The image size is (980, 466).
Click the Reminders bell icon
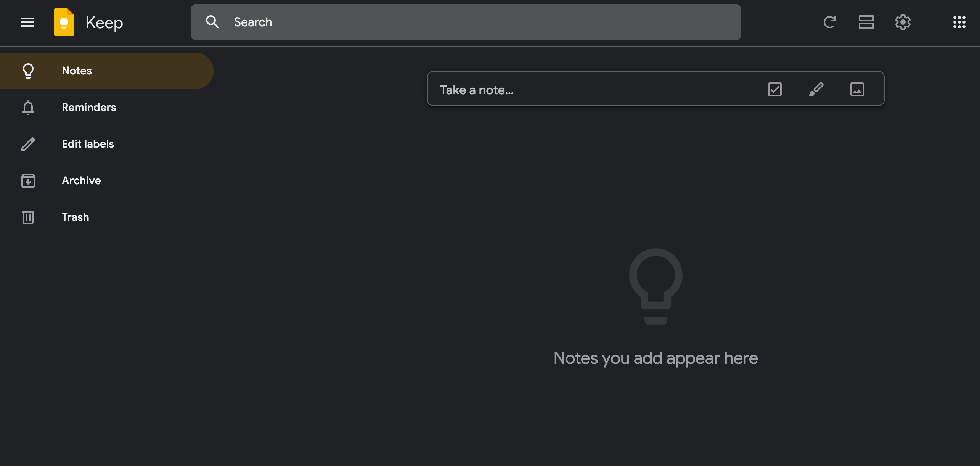pyautogui.click(x=28, y=108)
